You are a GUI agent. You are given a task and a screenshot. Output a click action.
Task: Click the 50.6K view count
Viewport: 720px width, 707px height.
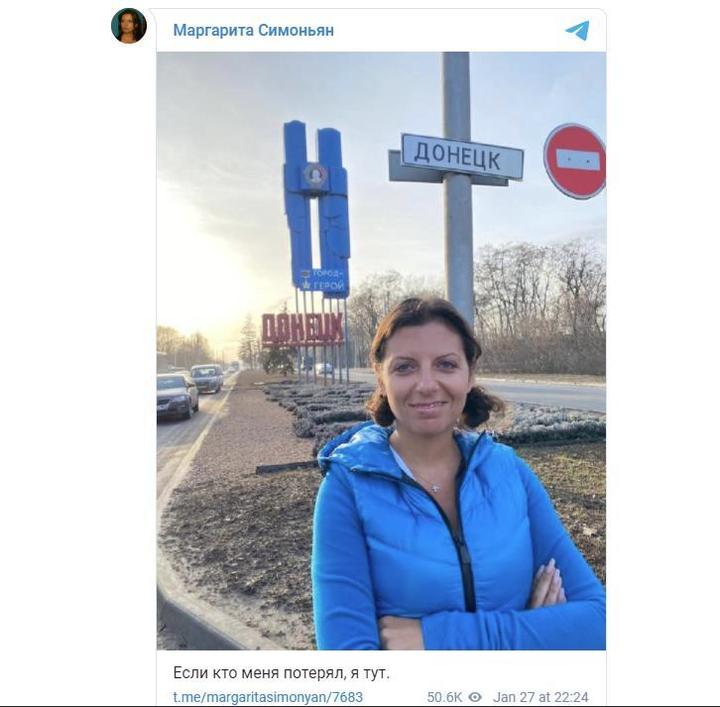[x=444, y=697]
